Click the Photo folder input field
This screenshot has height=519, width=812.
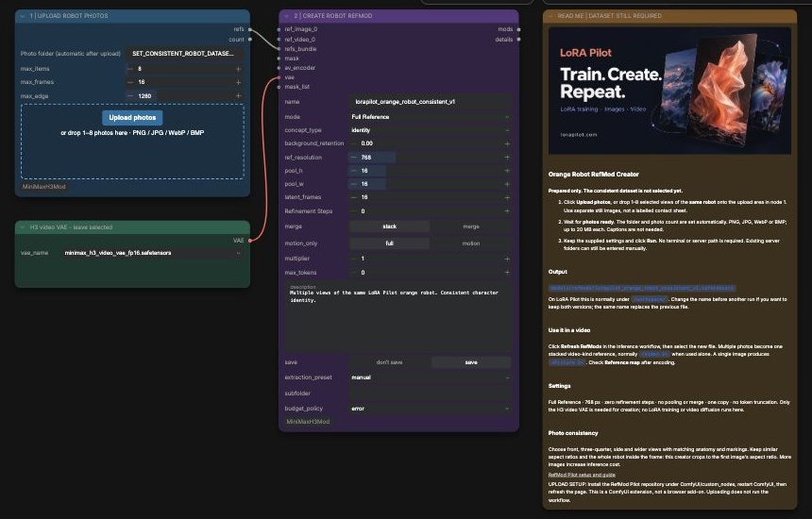(185, 53)
